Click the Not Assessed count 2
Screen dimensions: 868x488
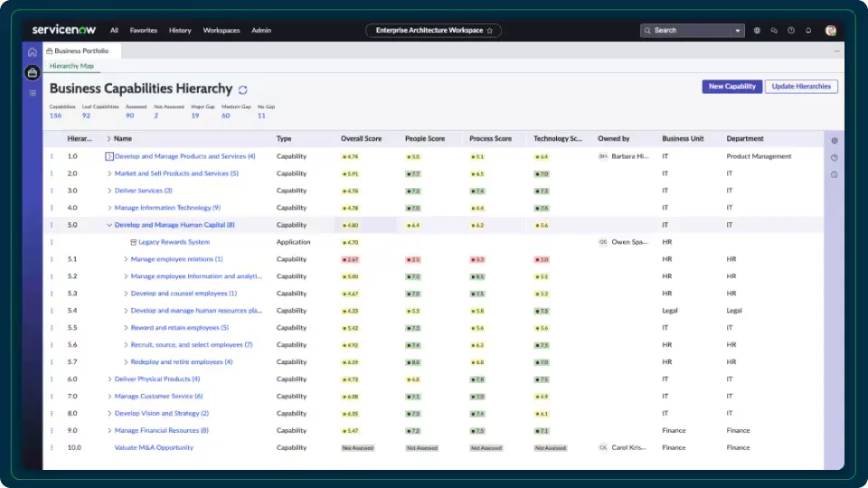point(156,116)
